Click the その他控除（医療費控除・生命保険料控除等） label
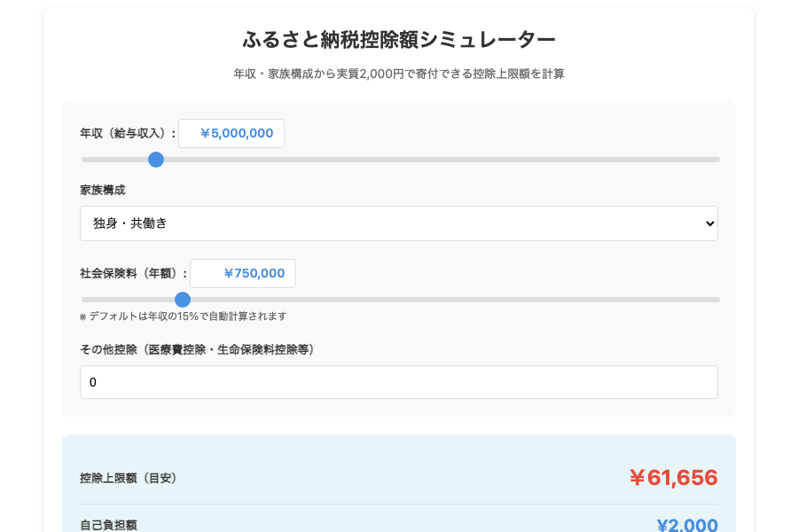This screenshot has height=532, width=798. coord(197,349)
